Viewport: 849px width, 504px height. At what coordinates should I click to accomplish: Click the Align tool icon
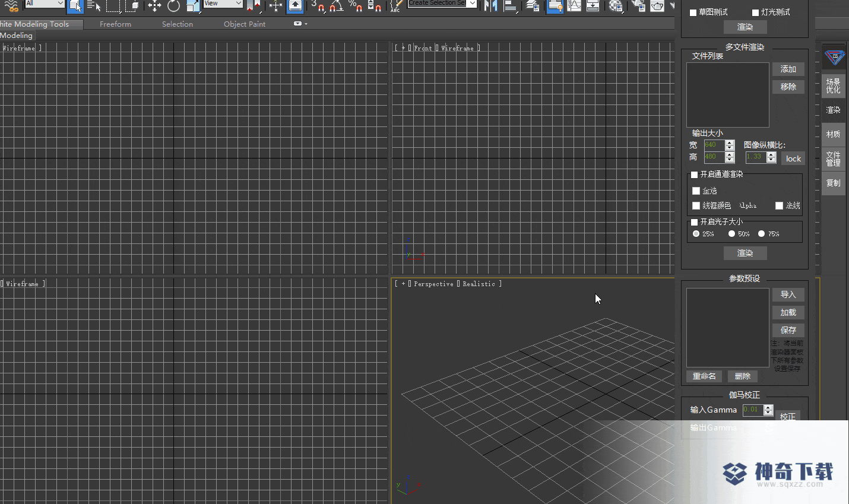(x=511, y=6)
